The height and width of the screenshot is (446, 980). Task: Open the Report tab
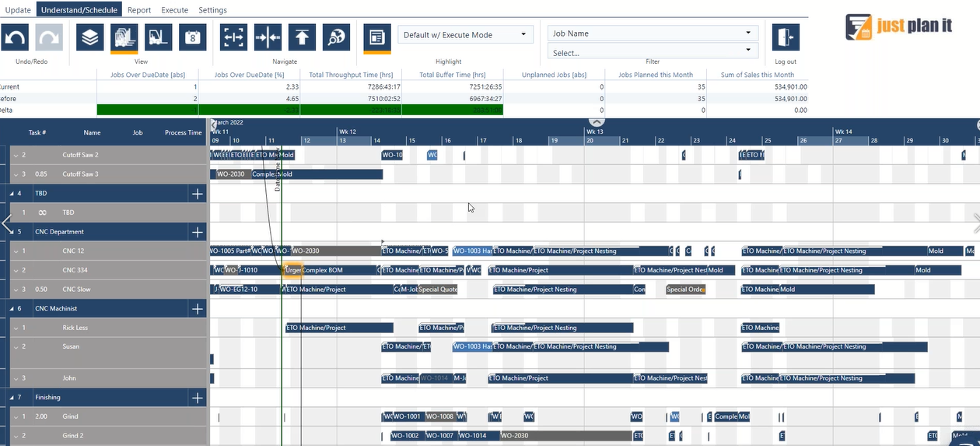pos(139,10)
